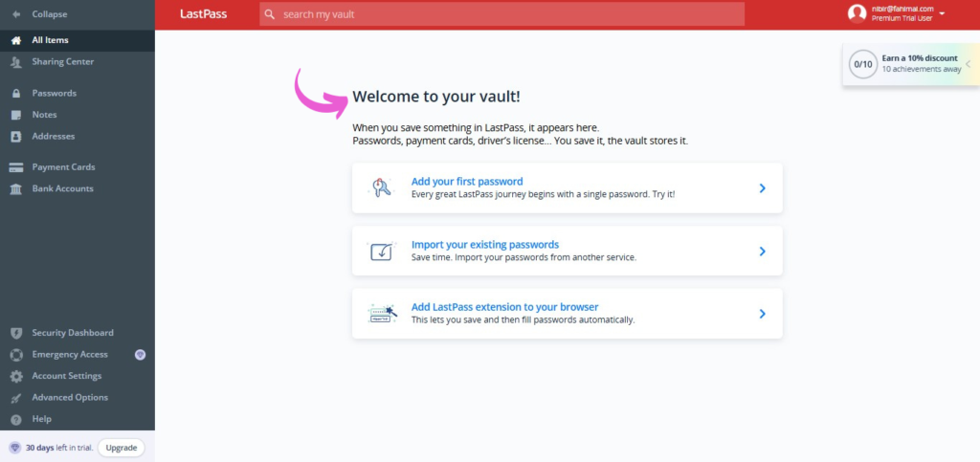
Task: Click the Payment Cards credit card icon
Action: tap(16, 167)
